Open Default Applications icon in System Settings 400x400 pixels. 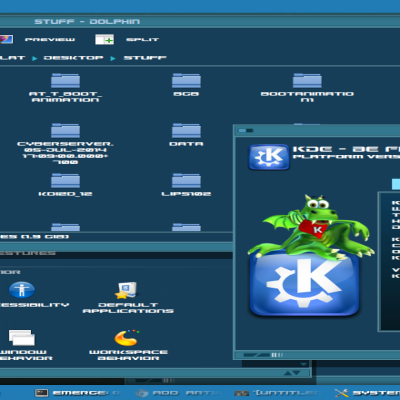coord(127,290)
